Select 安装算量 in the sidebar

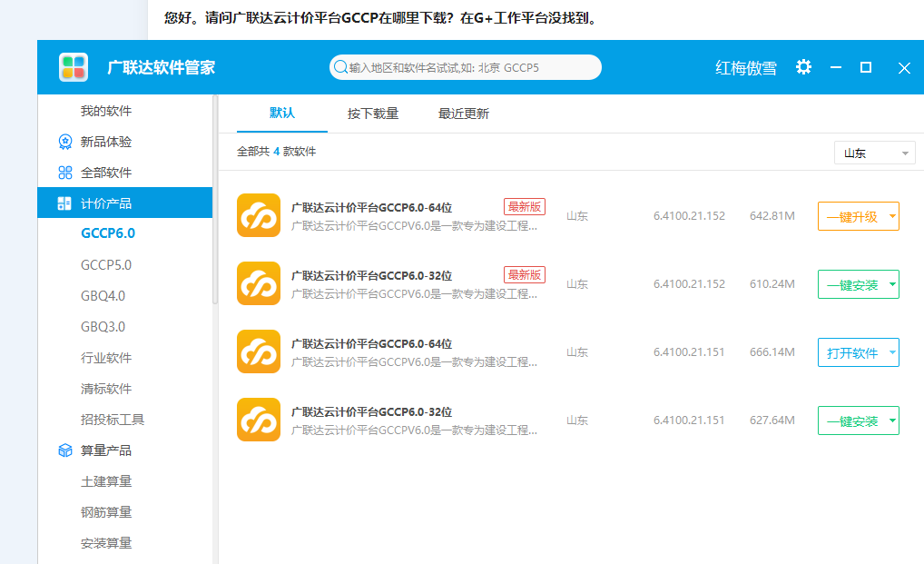point(106,543)
